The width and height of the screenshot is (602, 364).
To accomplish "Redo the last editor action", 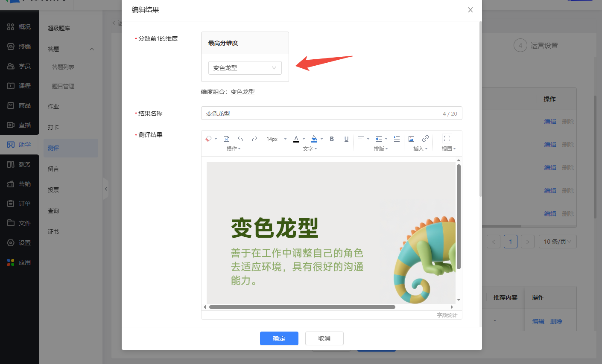I will (x=254, y=139).
